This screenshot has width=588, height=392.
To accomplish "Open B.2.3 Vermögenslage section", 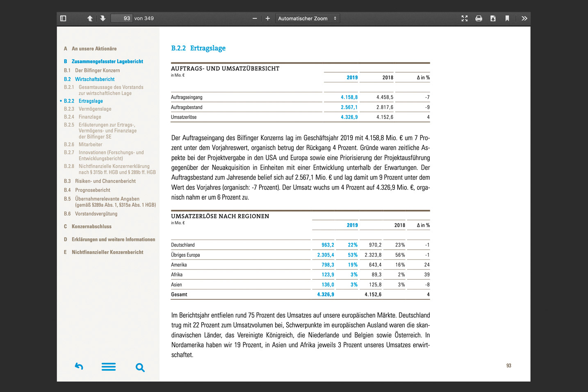I will click(x=95, y=109).
